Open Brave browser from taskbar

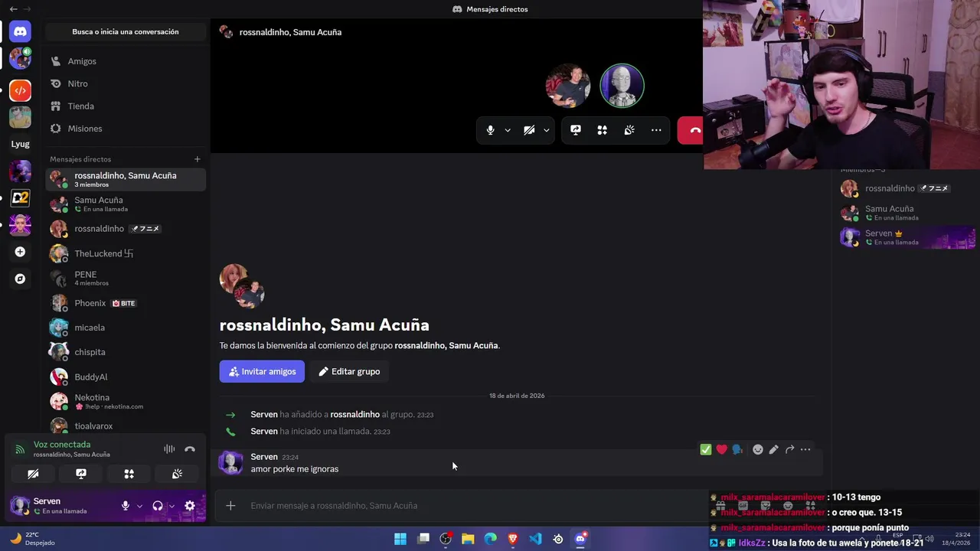pyautogui.click(x=513, y=539)
